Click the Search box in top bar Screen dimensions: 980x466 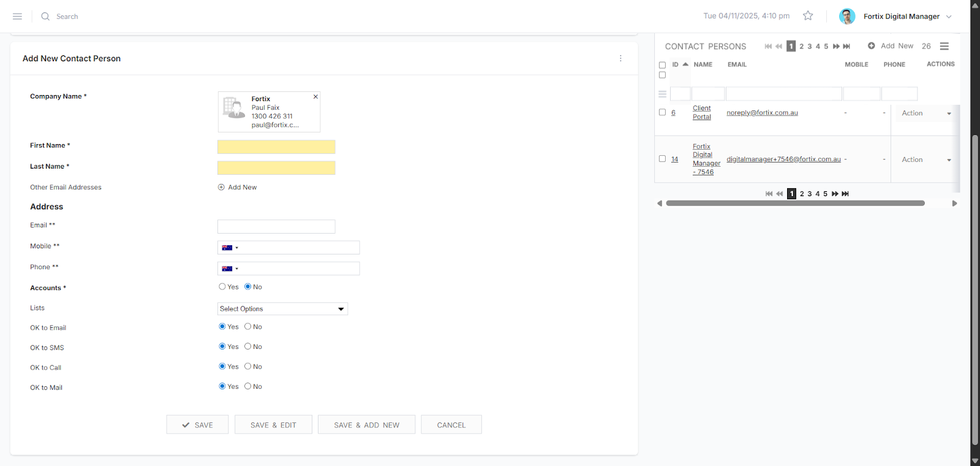point(67,17)
